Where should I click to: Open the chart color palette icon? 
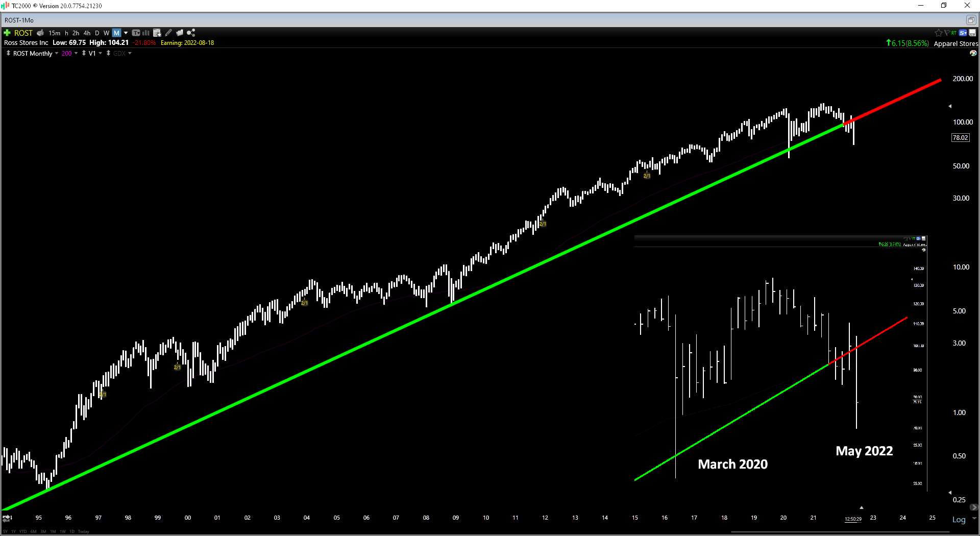973,53
